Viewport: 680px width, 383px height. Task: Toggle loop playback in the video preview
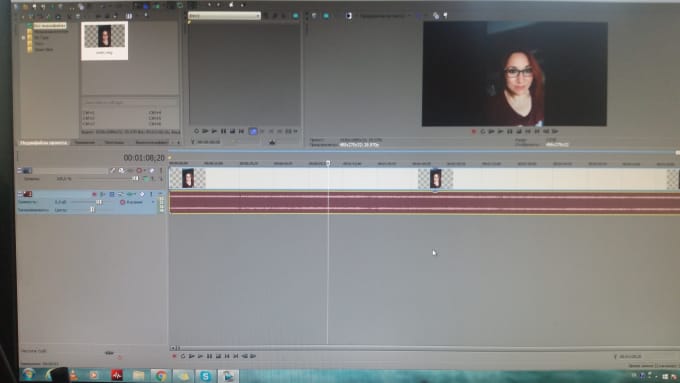click(483, 131)
